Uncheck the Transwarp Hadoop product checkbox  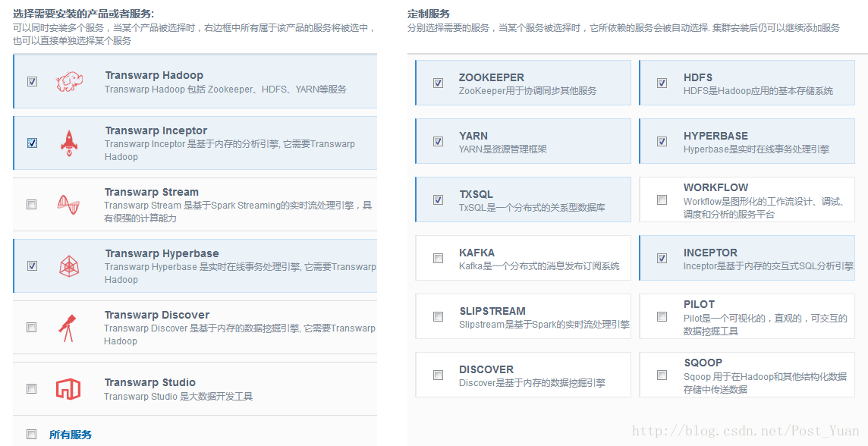click(32, 81)
